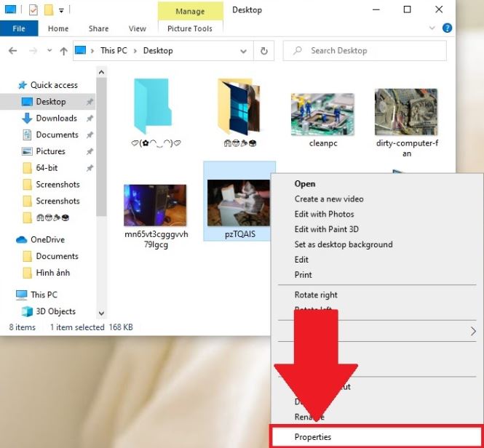
Task: Click the Properties quick access toolbar icon
Action: coord(33,10)
